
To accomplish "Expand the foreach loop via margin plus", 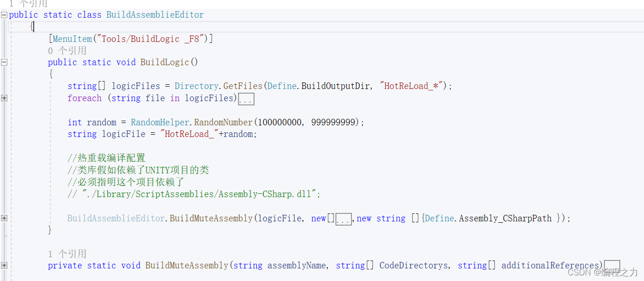I will (x=4, y=98).
